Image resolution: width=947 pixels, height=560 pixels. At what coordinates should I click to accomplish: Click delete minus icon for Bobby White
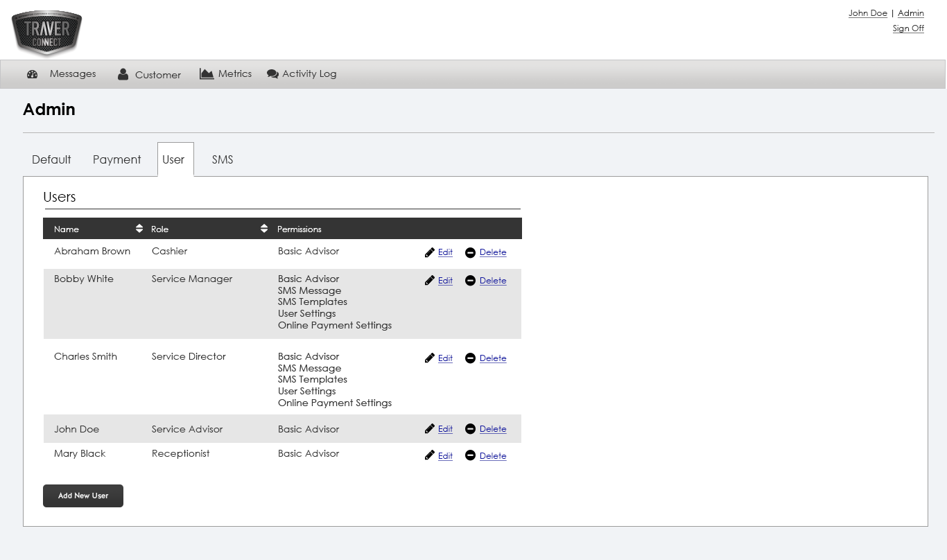(470, 281)
